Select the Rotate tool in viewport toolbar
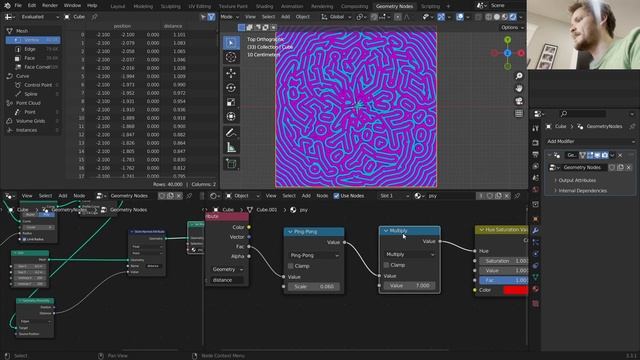This screenshot has height=360, width=640. [231, 88]
